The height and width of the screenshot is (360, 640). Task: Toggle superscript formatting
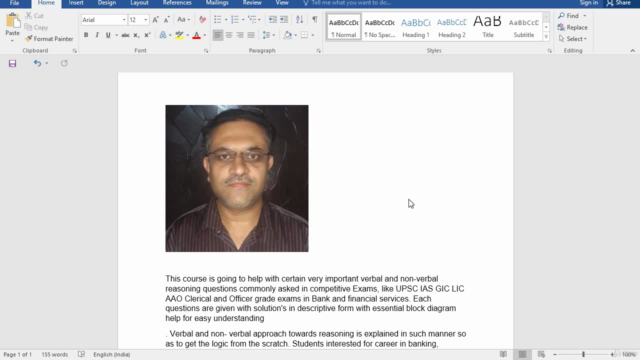point(147,35)
